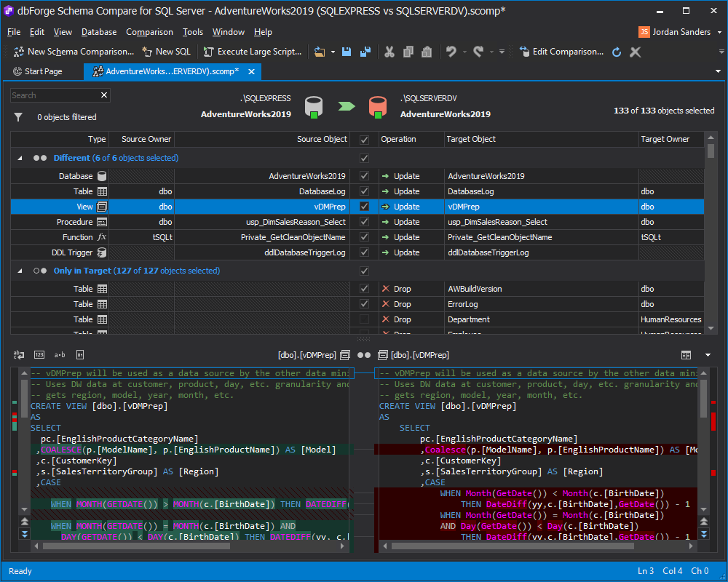The height and width of the screenshot is (582, 728).
Task: Click the Redo arrow icon
Action: click(x=478, y=52)
